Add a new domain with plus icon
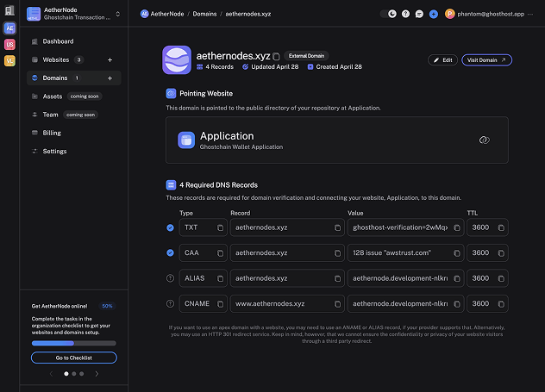This screenshot has width=545, height=392. [x=110, y=78]
